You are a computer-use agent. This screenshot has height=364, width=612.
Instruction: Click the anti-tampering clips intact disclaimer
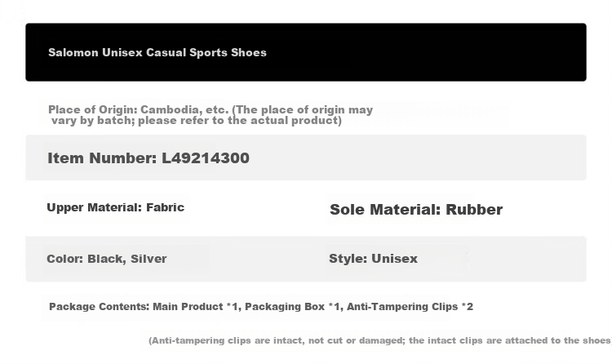380,340
